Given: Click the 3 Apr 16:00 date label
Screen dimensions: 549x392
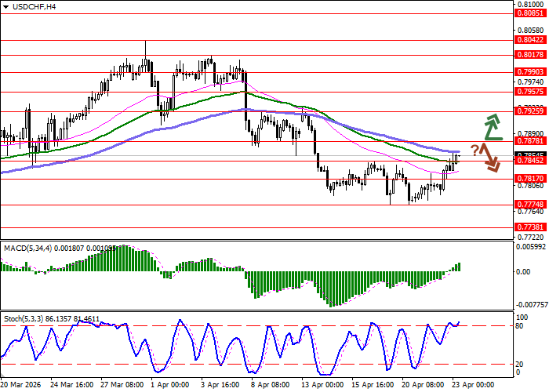Looking at the screenshot, I should coord(220,385).
